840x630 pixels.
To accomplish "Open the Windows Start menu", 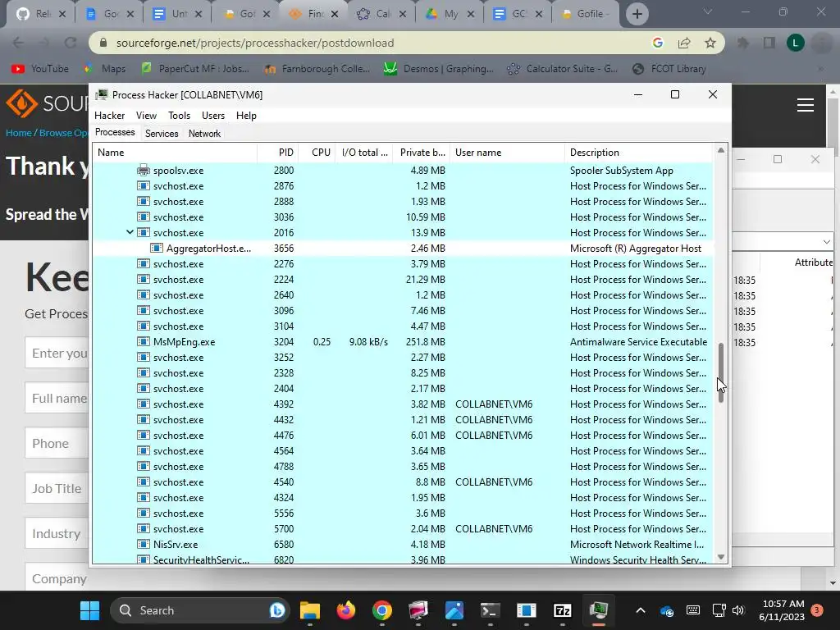I will click(x=89, y=610).
